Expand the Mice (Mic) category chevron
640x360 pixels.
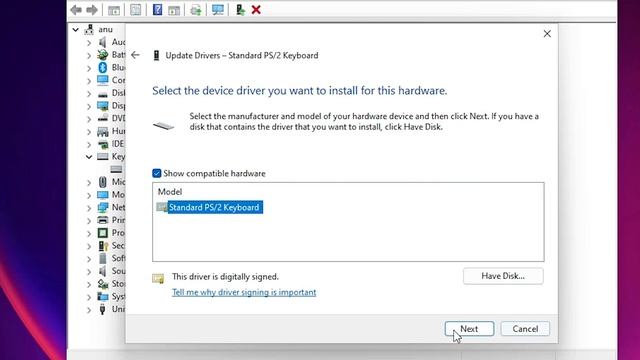tap(89, 182)
